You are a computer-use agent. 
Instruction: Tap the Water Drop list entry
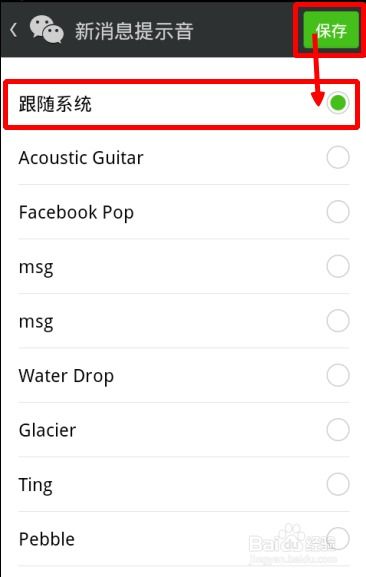click(x=184, y=375)
